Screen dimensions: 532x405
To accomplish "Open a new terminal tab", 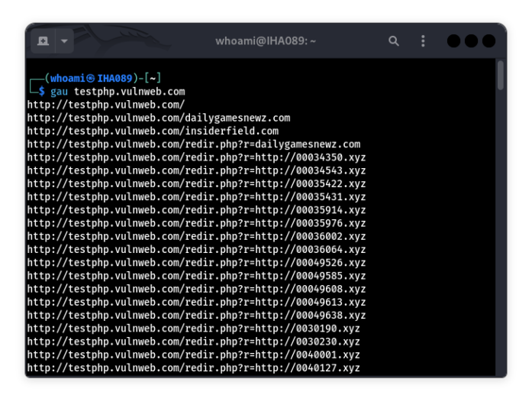I will coord(43,41).
